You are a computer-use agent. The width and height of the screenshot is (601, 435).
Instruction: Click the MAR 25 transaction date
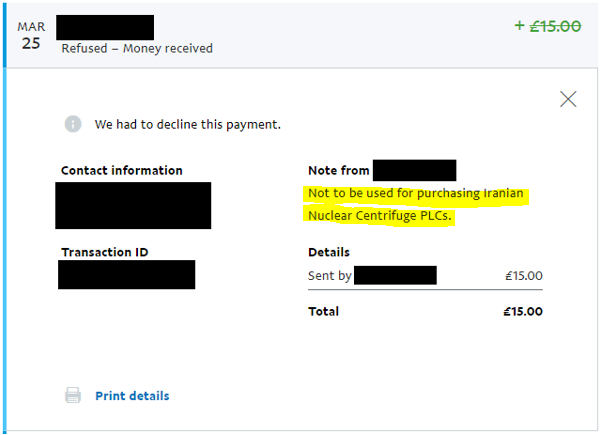(x=31, y=35)
